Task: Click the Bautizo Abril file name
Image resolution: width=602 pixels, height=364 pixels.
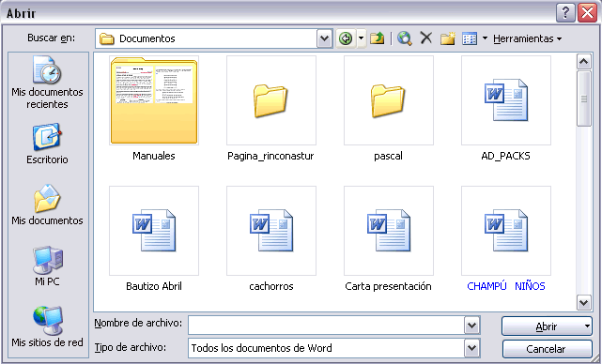Action: [x=154, y=286]
